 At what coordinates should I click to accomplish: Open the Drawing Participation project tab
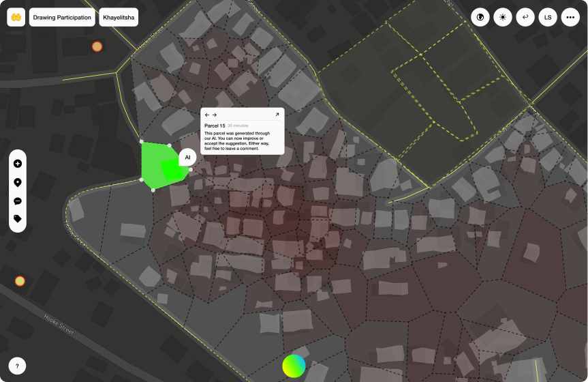[63, 17]
